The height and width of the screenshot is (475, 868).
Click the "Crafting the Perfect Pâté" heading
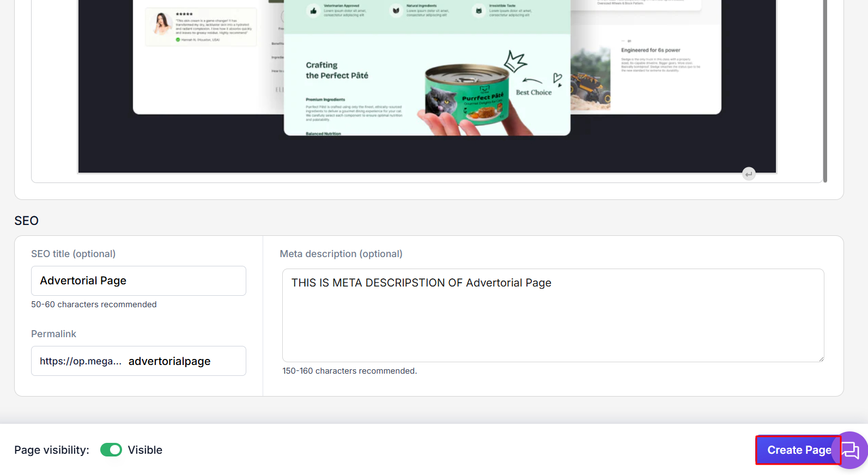(337, 70)
